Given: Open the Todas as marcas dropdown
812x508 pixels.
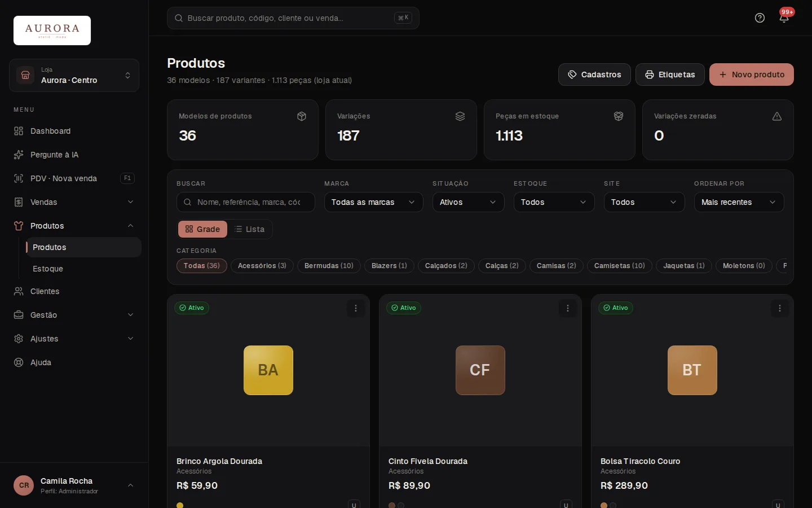Looking at the screenshot, I should pyautogui.click(x=374, y=202).
